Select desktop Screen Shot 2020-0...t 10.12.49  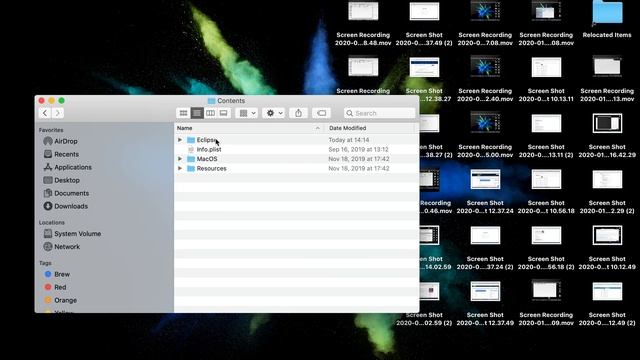tap(607, 247)
